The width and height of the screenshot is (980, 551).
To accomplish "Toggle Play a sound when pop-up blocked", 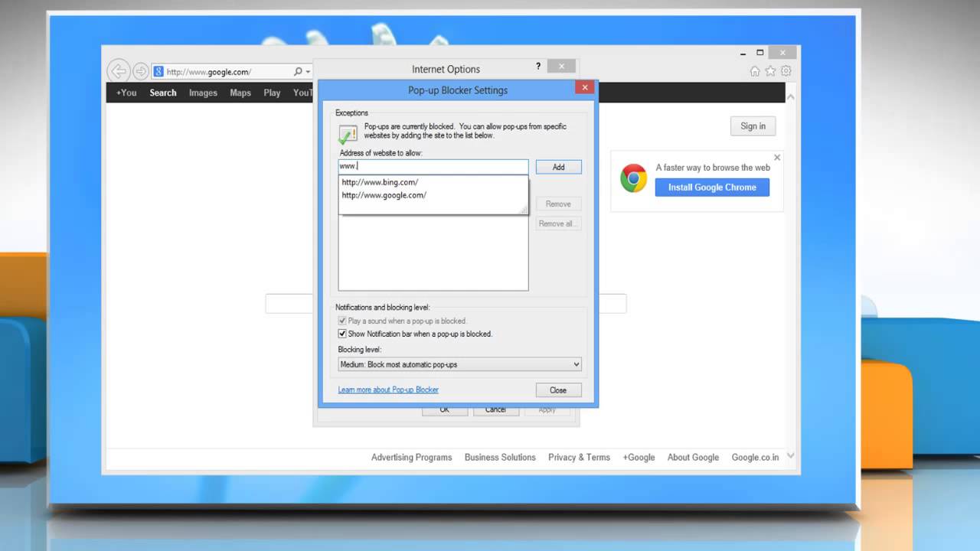I will pyautogui.click(x=342, y=321).
